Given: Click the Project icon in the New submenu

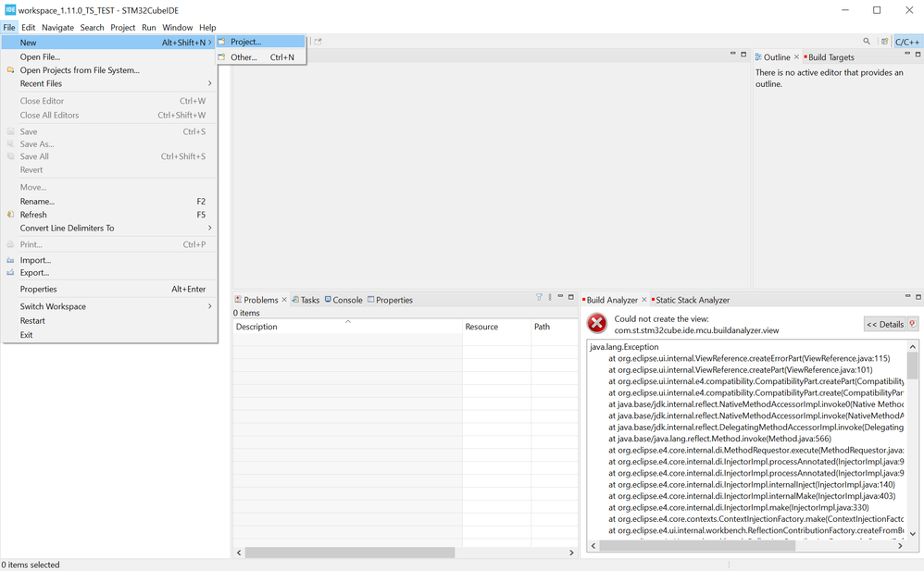Looking at the screenshot, I should (222, 42).
